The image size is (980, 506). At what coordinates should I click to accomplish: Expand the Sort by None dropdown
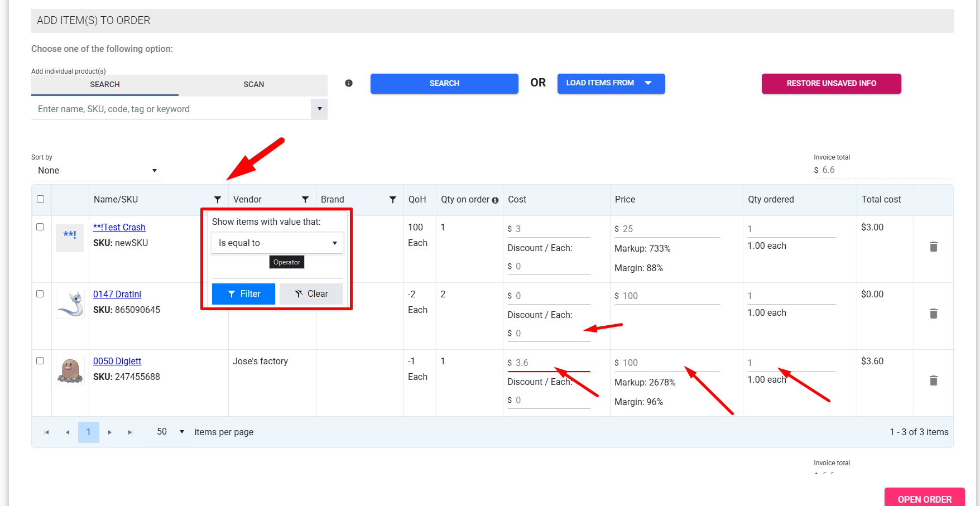(97, 171)
